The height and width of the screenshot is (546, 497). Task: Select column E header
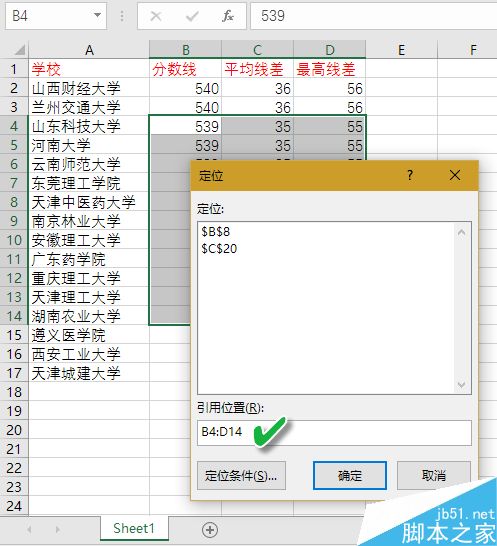click(x=401, y=50)
